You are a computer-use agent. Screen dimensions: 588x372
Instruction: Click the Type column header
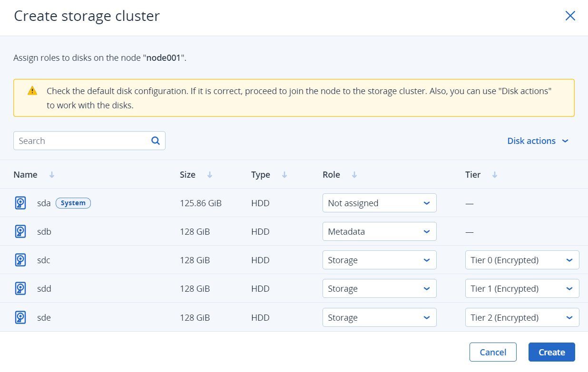(261, 174)
